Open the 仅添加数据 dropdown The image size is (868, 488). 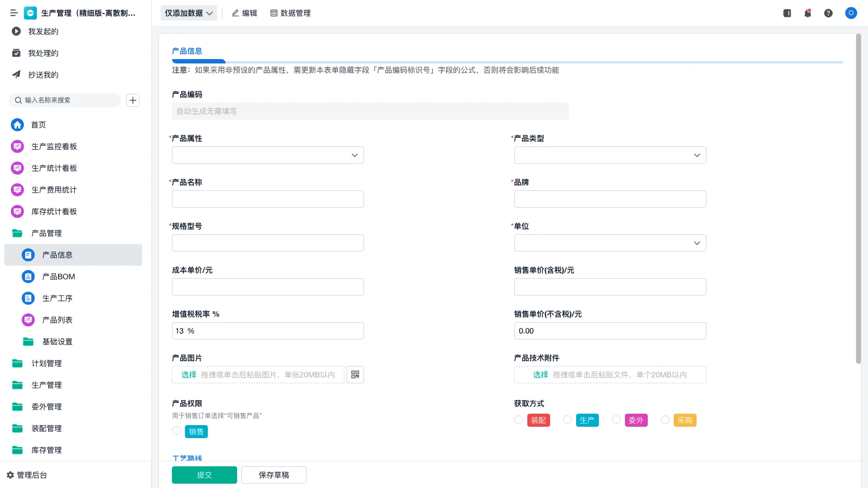tap(188, 12)
